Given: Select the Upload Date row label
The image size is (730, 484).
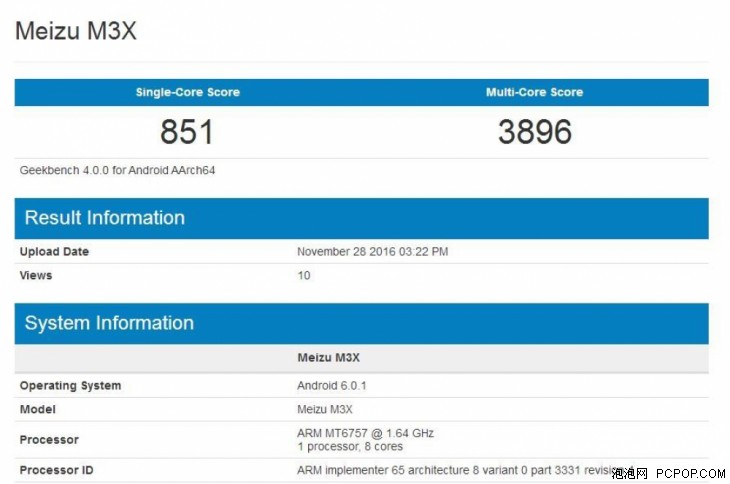Looking at the screenshot, I should click(x=54, y=252).
